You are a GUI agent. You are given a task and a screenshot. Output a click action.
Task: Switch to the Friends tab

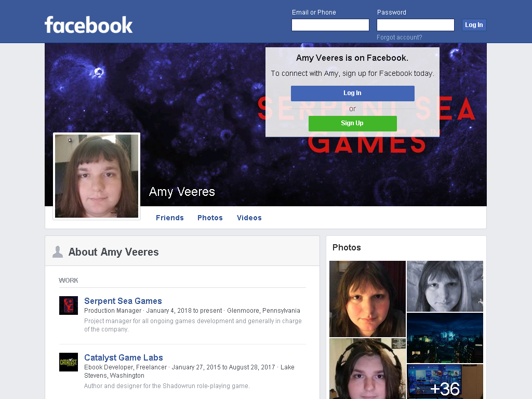(170, 218)
